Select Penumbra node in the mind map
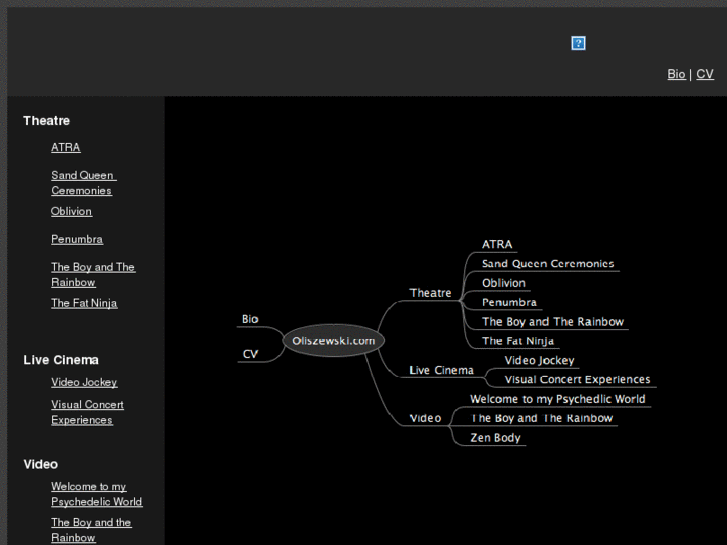The image size is (727, 545). (x=509, y=302)
